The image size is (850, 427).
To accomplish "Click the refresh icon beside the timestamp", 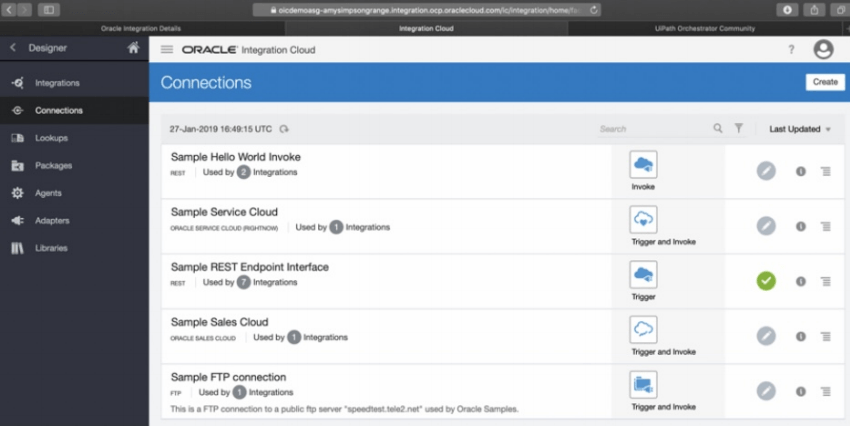I will (x=284, y=129).
